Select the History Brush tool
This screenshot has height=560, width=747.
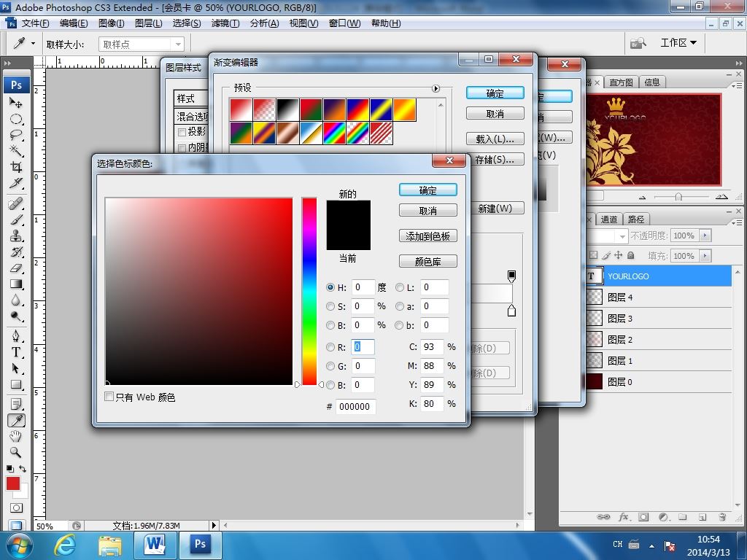point(16,252)
